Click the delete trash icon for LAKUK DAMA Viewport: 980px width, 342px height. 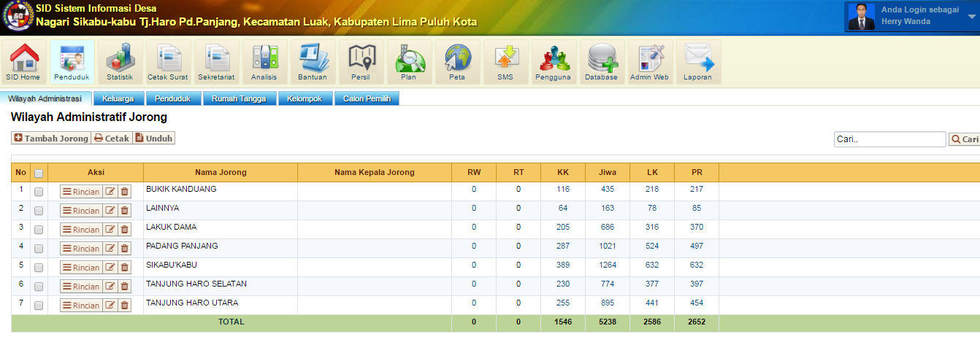124,230
